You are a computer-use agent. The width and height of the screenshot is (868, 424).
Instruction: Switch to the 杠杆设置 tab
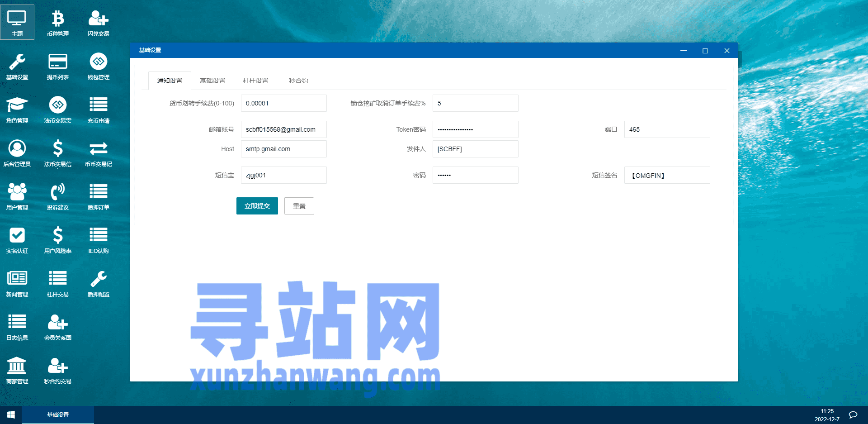tap(255, 81)
